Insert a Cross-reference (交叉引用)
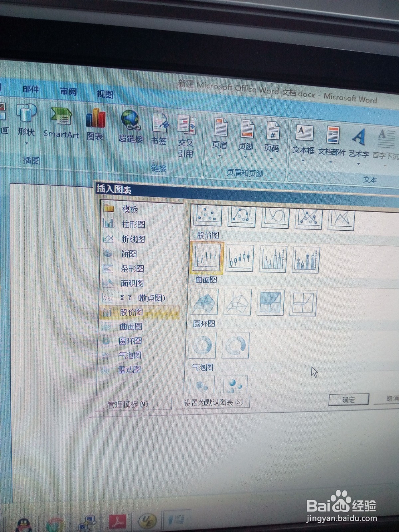 pyautogui.click(x=186, y=136)
